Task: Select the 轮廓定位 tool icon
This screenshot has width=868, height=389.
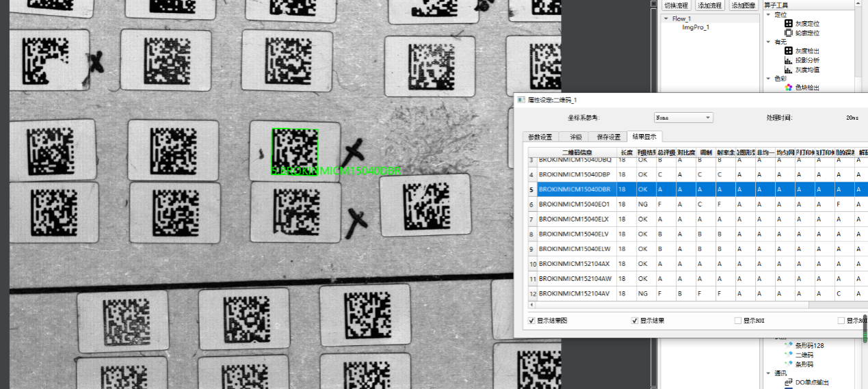Action: [788, 32]
